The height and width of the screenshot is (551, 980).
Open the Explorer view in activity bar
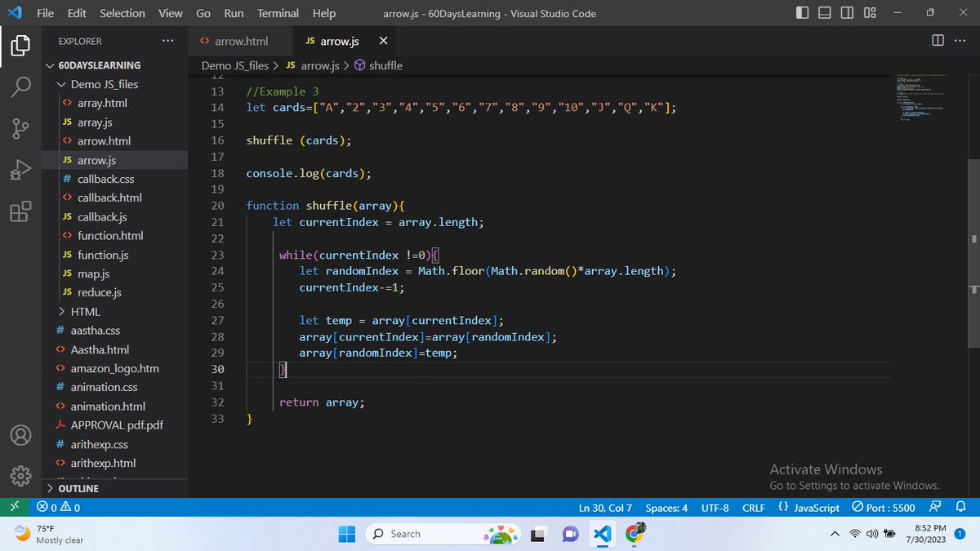(20, 46)
